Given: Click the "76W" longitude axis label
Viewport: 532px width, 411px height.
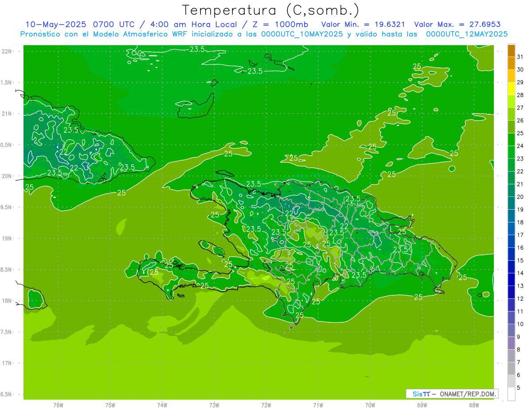Looking at the screenshot, I should point(58,405).
